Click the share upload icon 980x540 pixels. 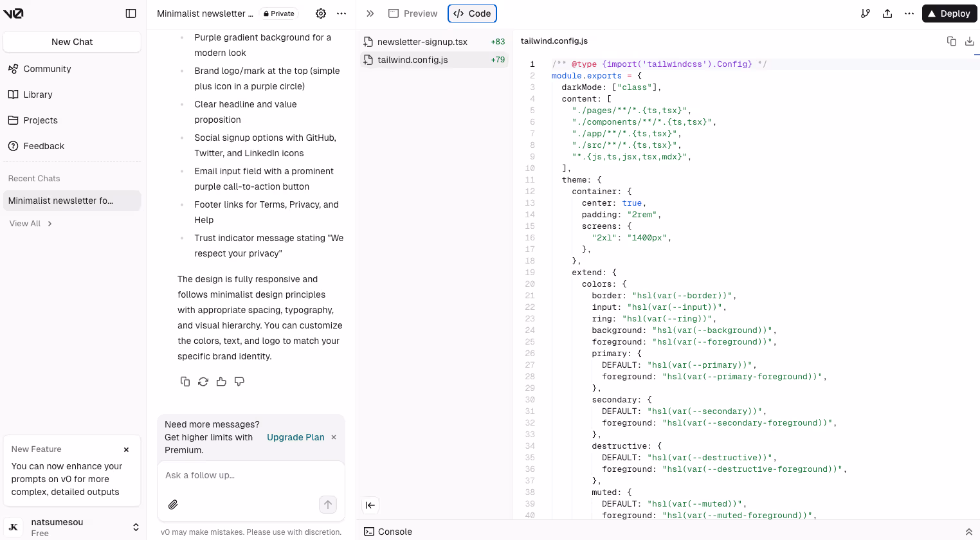pyautogui.click(x=887, y=14)
